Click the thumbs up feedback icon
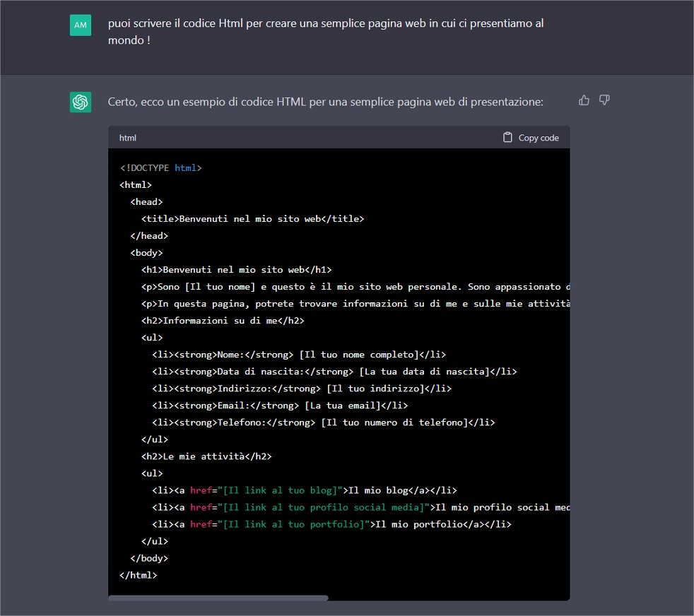 pos(584,100)
